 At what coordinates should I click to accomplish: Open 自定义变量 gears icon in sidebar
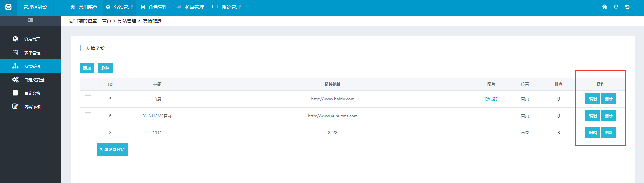(15, 80)
